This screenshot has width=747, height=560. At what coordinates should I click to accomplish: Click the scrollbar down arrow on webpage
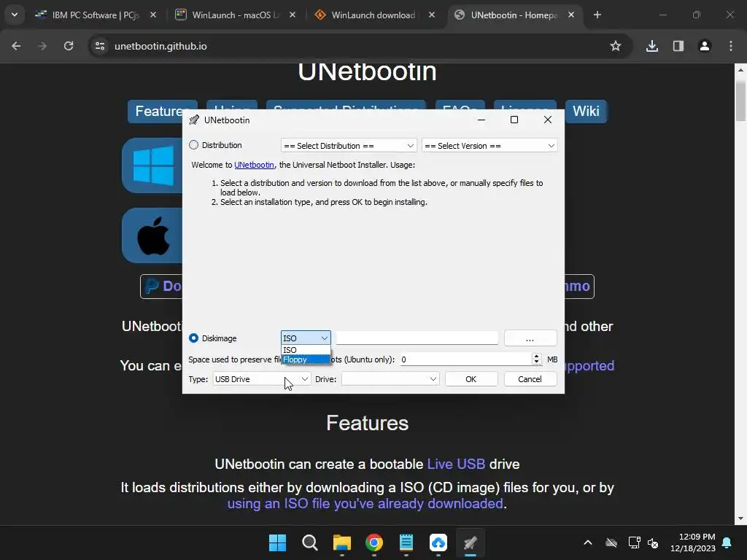tap(740, 518)
